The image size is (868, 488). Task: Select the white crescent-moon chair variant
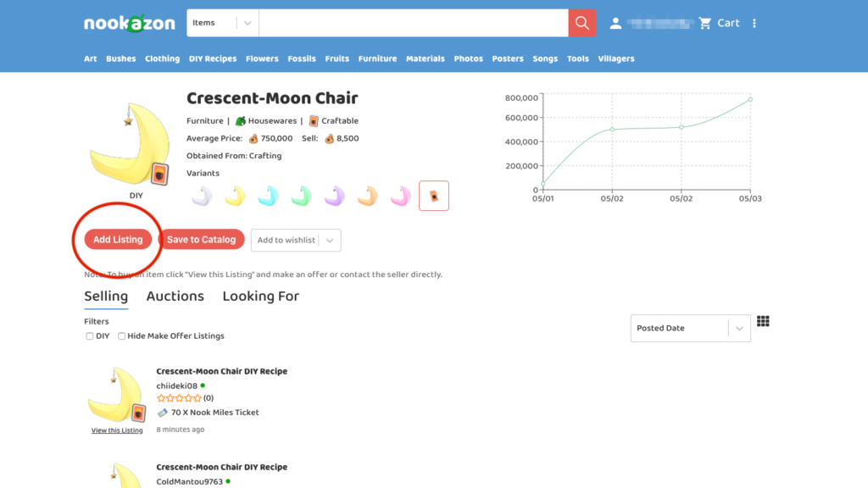(x=202, y=196)
